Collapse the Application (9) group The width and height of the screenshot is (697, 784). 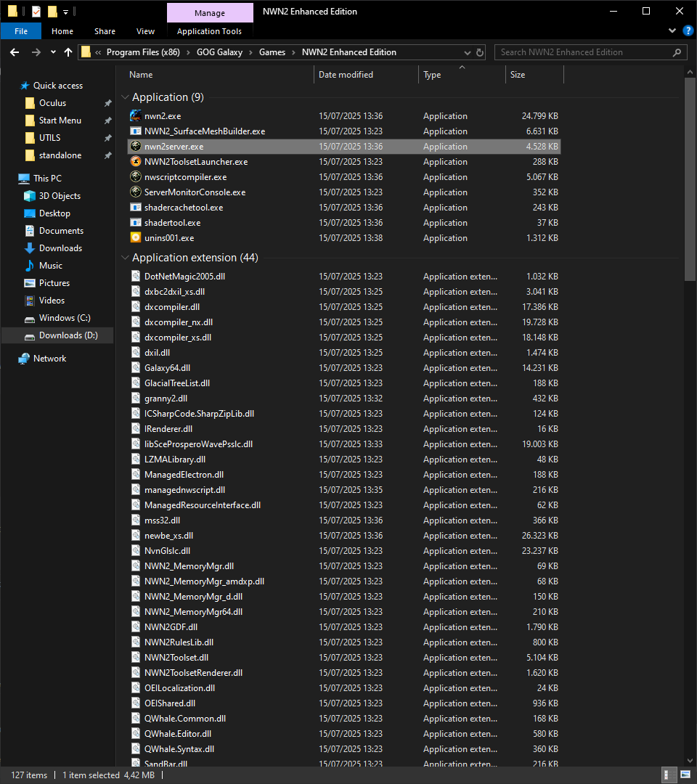[125, 97]
